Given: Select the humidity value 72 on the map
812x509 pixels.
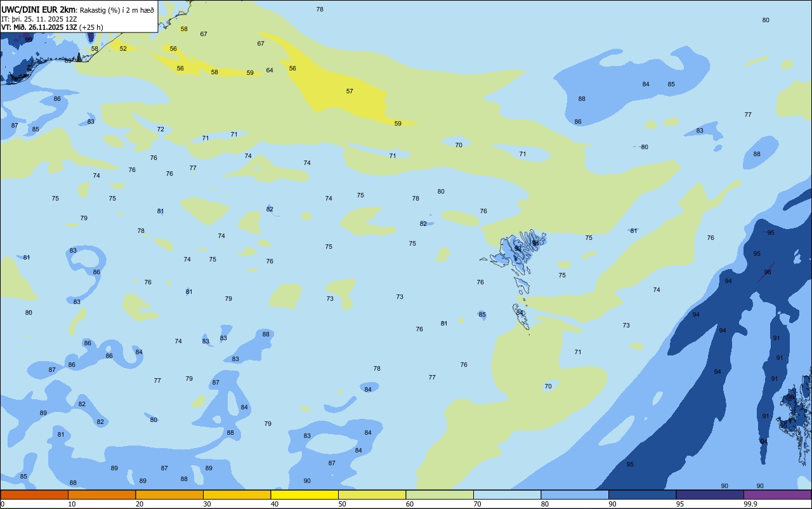Looking at the screenshot, I should [160, 129].
